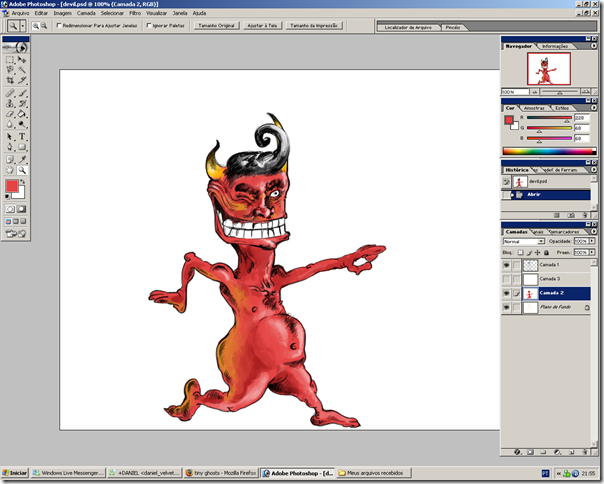604x484 pixels.
Task: Open Windows Live Messenger taskbar button
Action: coord(68,473)
